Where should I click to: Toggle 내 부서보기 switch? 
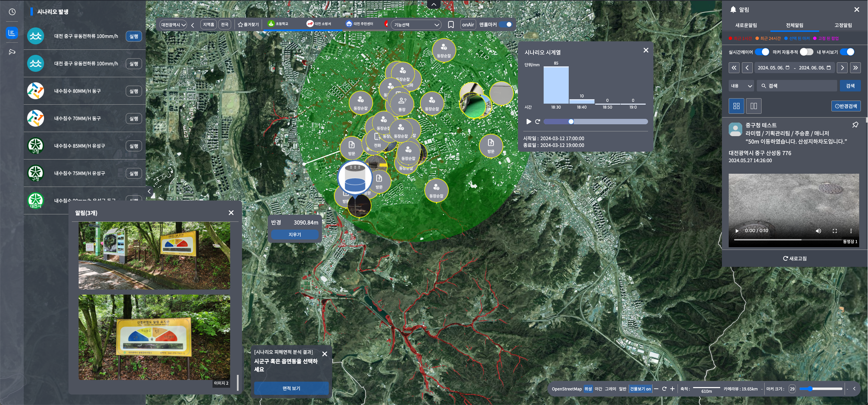pos(847,52)
